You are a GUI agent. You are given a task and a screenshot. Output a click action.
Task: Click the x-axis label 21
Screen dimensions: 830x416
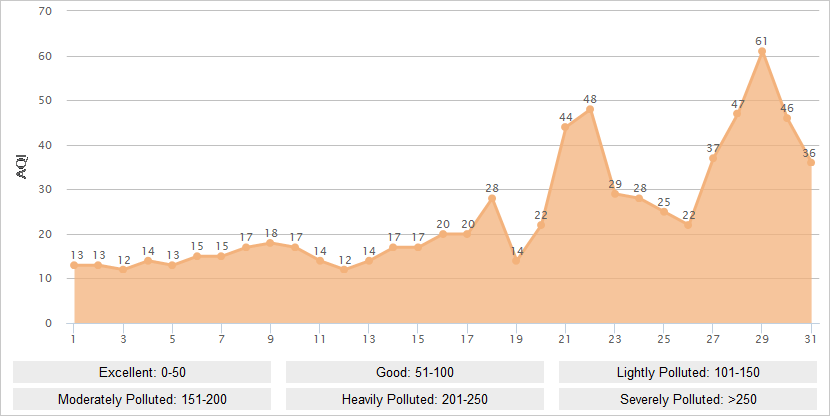point(565,339)
